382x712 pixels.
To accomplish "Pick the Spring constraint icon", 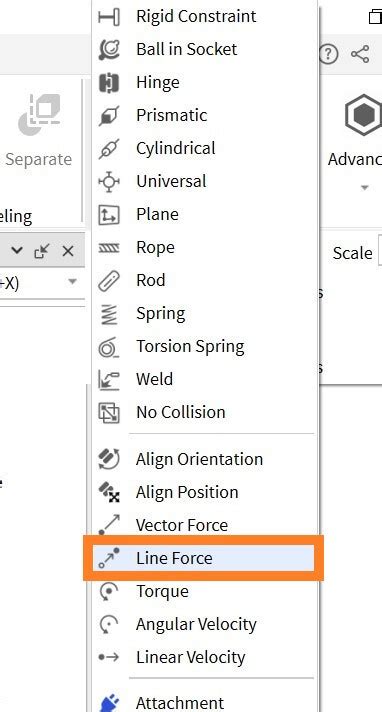I will (x=109, y=314).
